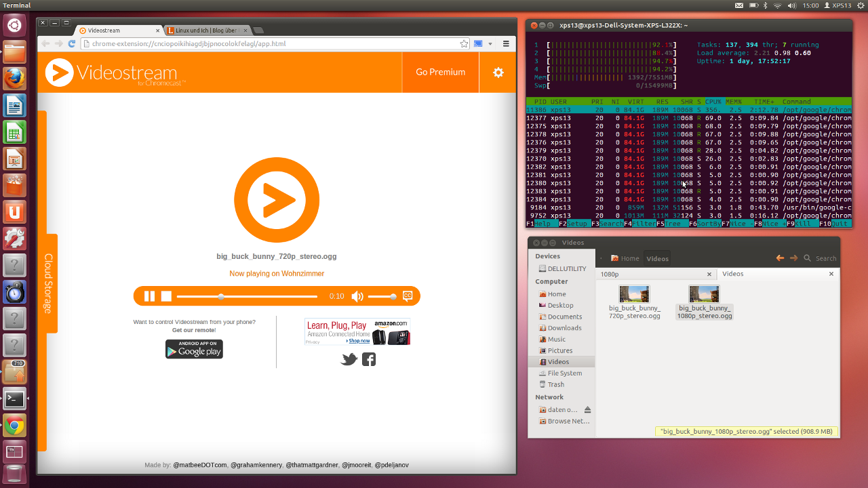
Task: Close the Videos tab in Files
Action: point(831,274)
